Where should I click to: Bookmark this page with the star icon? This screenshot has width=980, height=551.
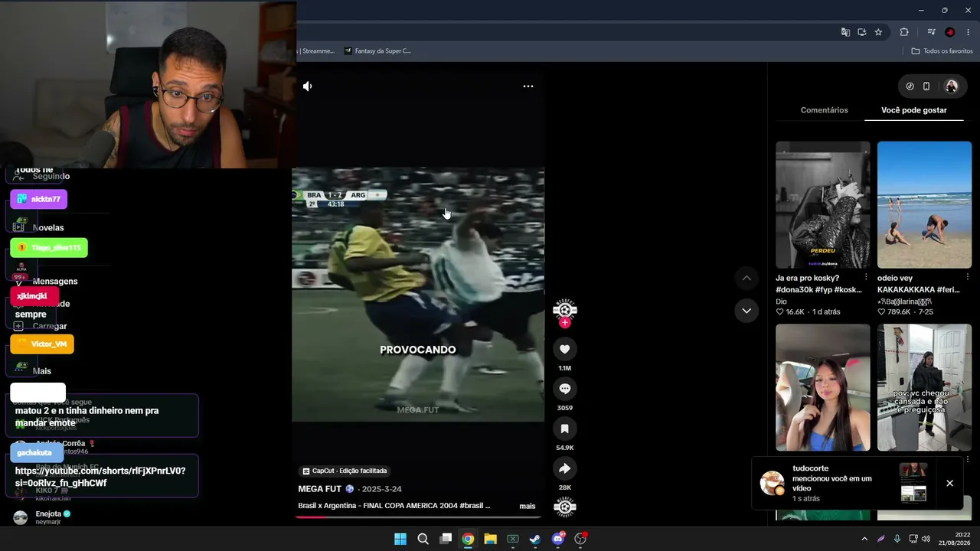pyautogui.click(x=878, y=32)
